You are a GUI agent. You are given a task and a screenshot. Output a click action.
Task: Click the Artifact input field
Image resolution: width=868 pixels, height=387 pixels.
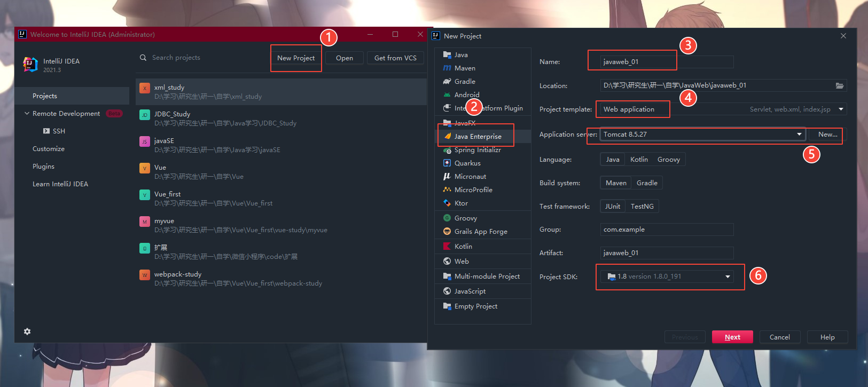coord(667,253)
